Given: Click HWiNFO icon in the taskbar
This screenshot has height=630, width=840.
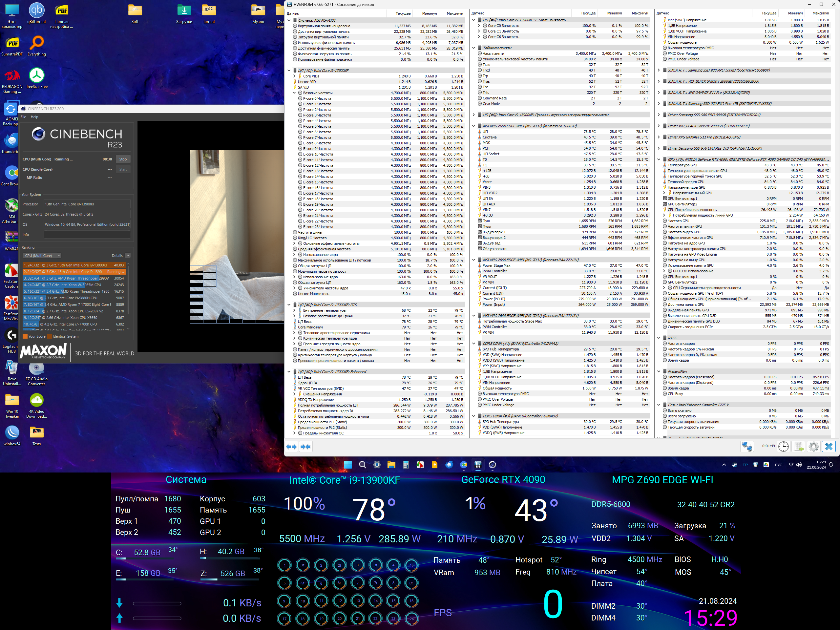Looking at the screenshot, I should pos(478,464).
